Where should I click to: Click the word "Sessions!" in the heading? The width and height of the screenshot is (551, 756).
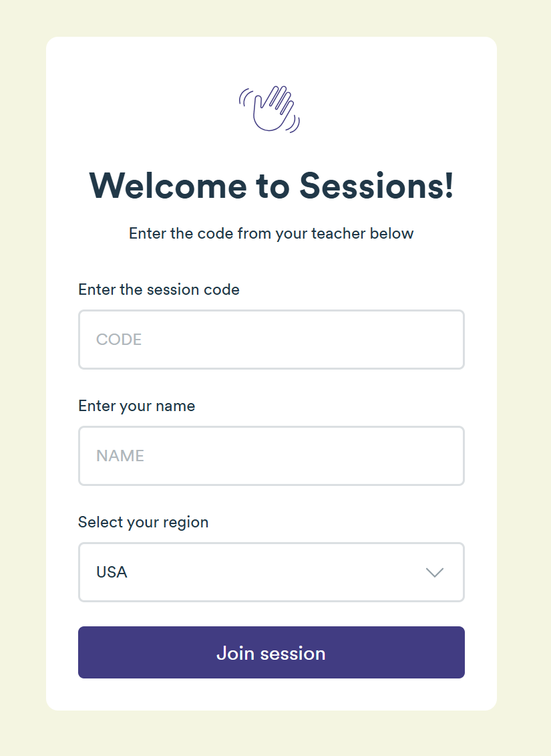(377, 185)
